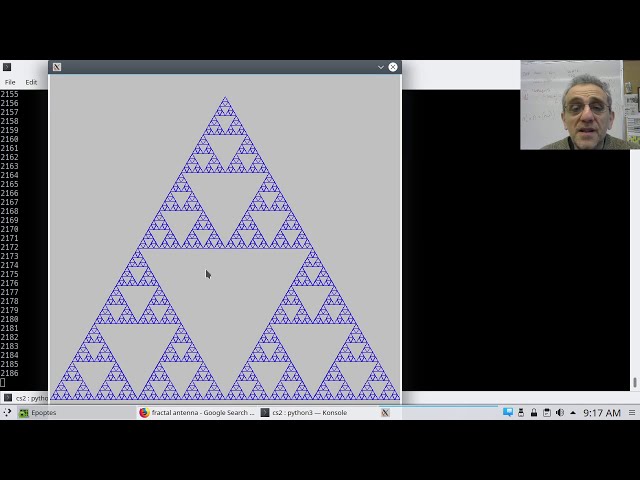Open the clipboard tray icon

[x=547, y=413]
